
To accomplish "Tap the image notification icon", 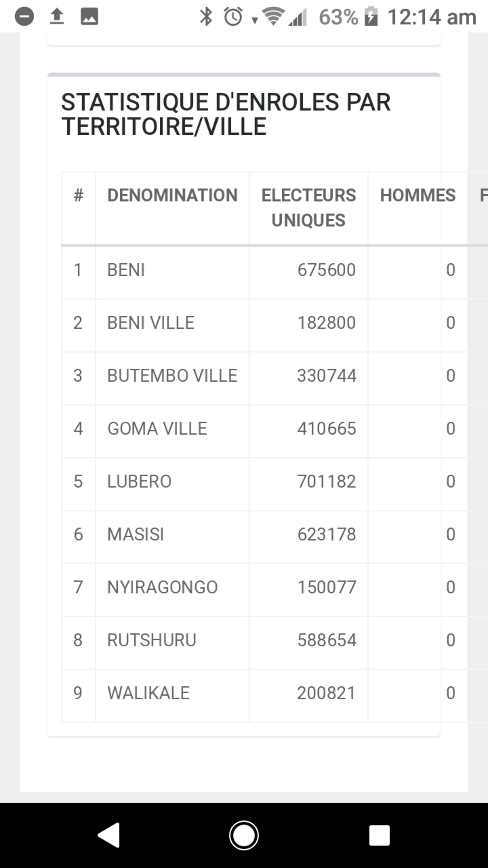I will 89,16.
